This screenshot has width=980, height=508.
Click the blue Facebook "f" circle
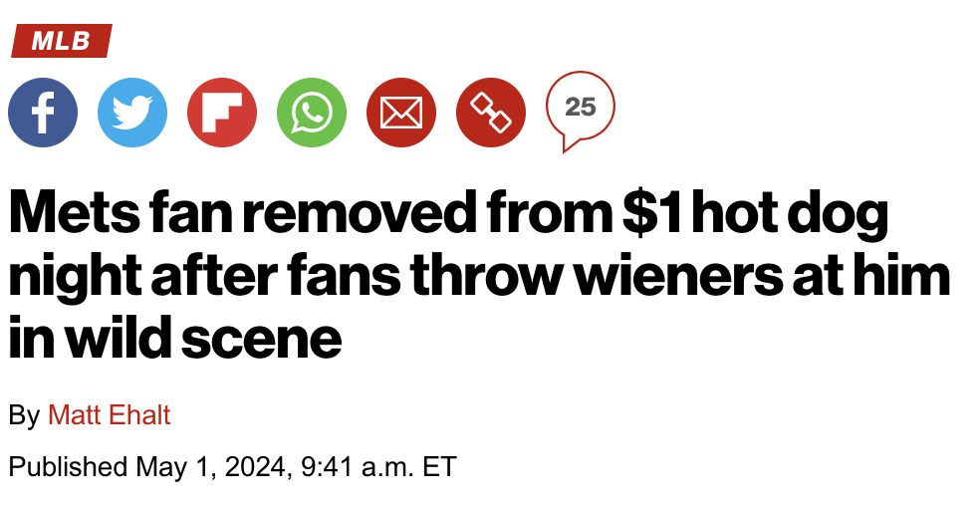click(42, 112)
